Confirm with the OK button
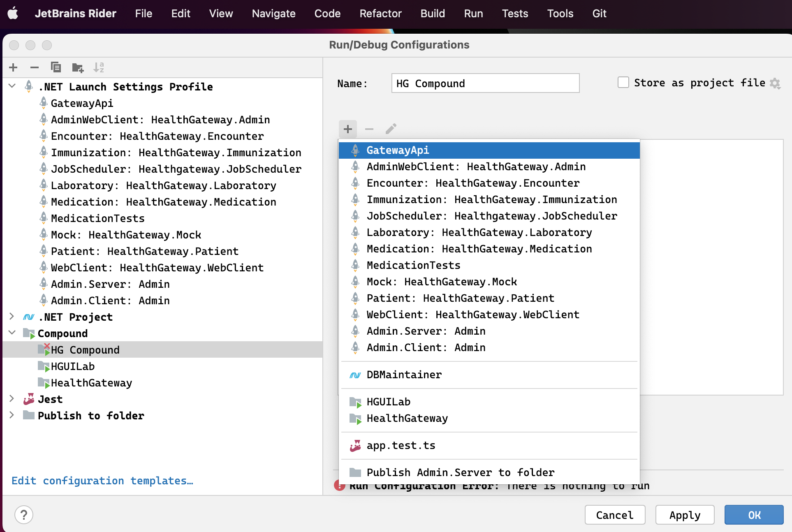The width and height of the screenshot is (792, 532). pyautogui.click(x=754, y=515)
